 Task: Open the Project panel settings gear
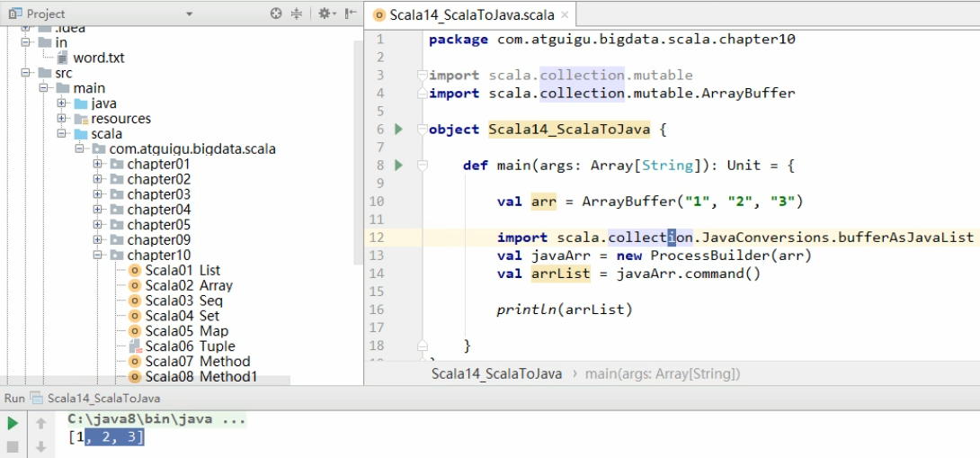click(x=325, y=13)
